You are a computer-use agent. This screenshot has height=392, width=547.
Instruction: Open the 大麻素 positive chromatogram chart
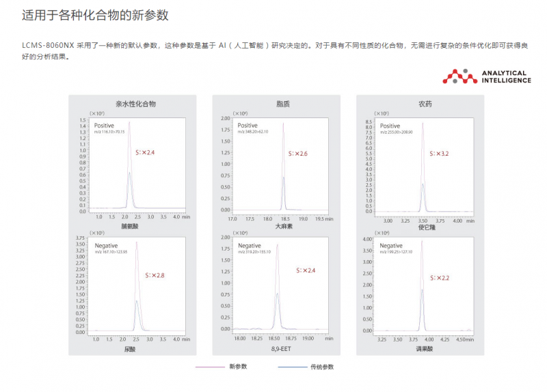click(282, 164)
